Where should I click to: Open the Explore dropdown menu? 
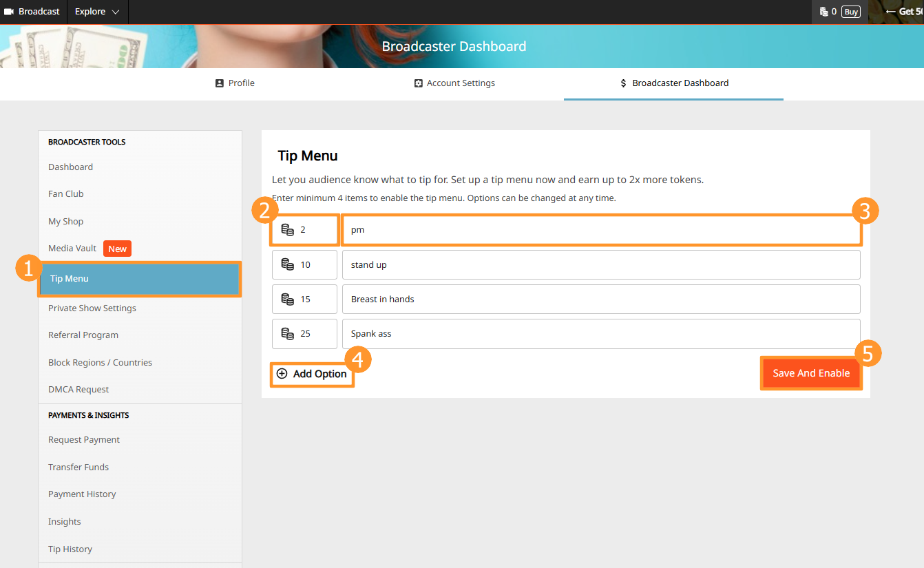[97, 12]
